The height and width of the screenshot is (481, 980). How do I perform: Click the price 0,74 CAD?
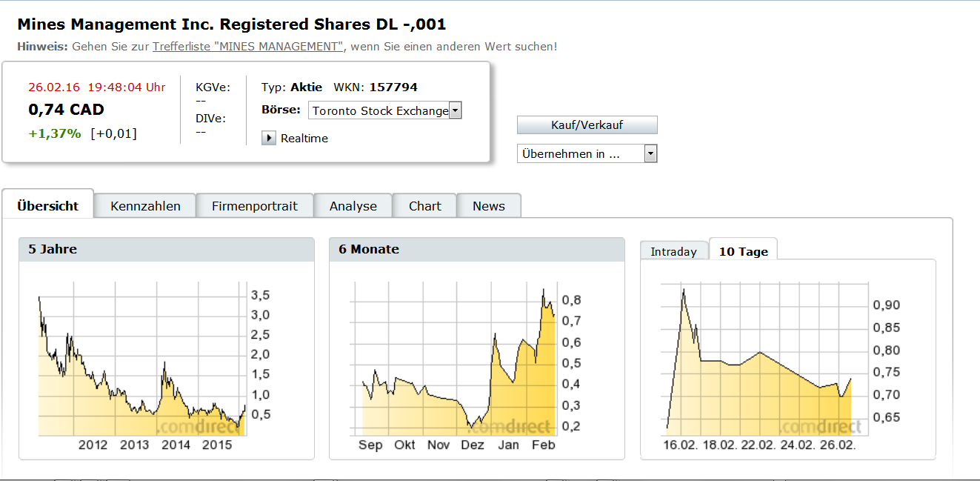click(66, 110)
